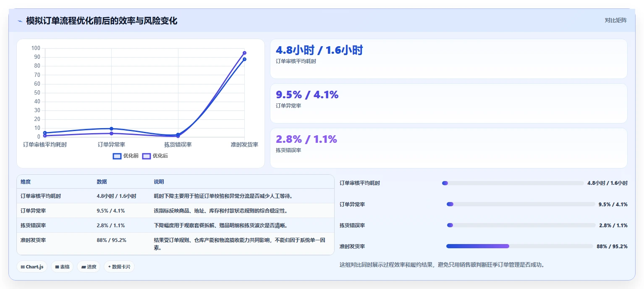Click the Chart.js tag chip

32,267
